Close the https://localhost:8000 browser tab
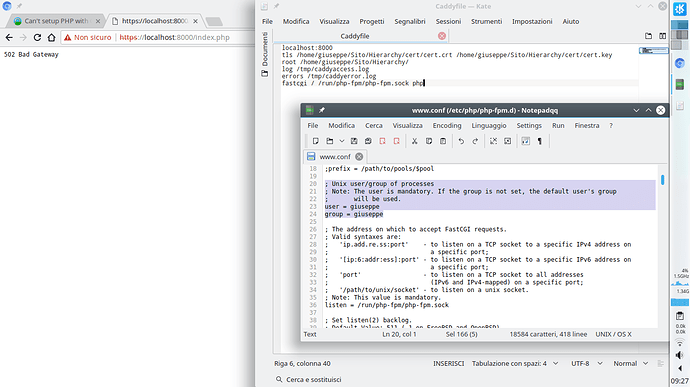690x387 pixels. click(x=195, y=21)
